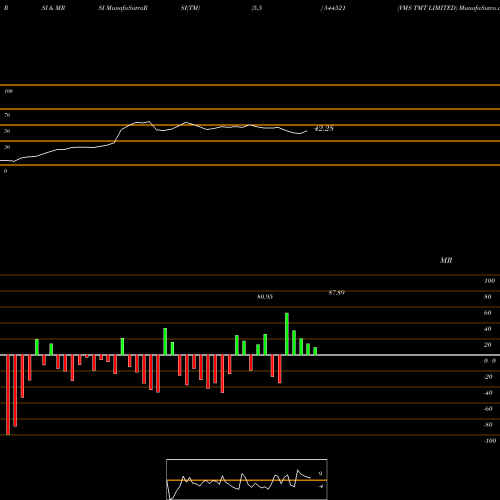Click the -40 label on the MR axis
The height and width of the screenshot is (500, 500).
pyautogui.click(x=488, y=393)
